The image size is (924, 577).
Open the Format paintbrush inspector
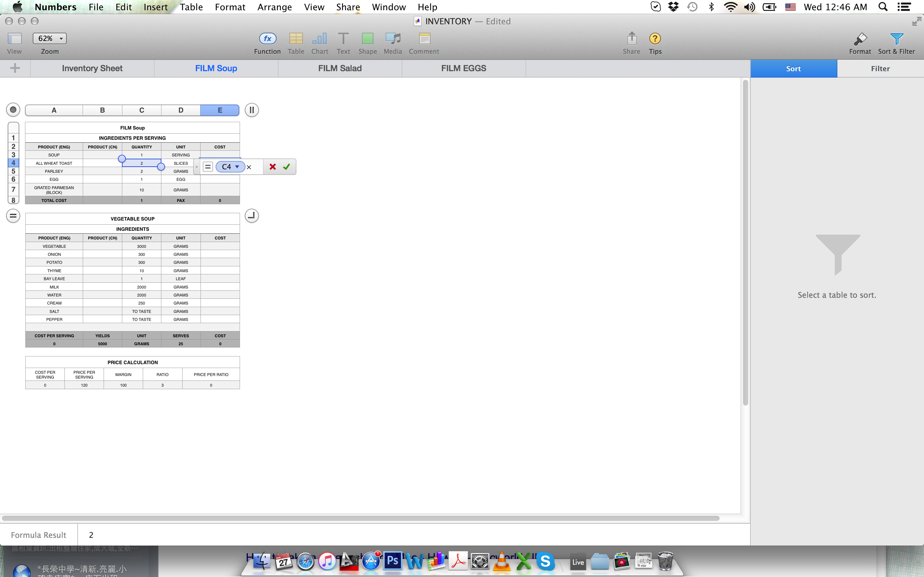(860, 38)
